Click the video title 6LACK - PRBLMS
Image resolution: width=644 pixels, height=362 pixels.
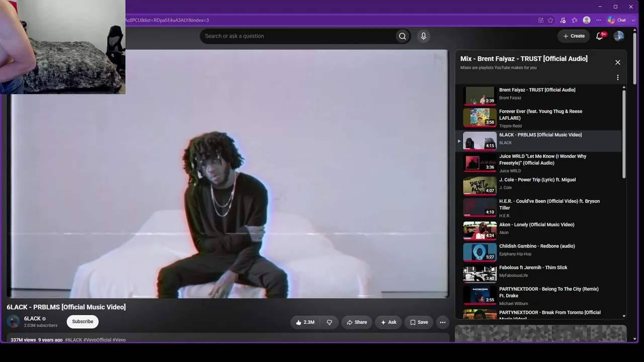click(66, 307)
